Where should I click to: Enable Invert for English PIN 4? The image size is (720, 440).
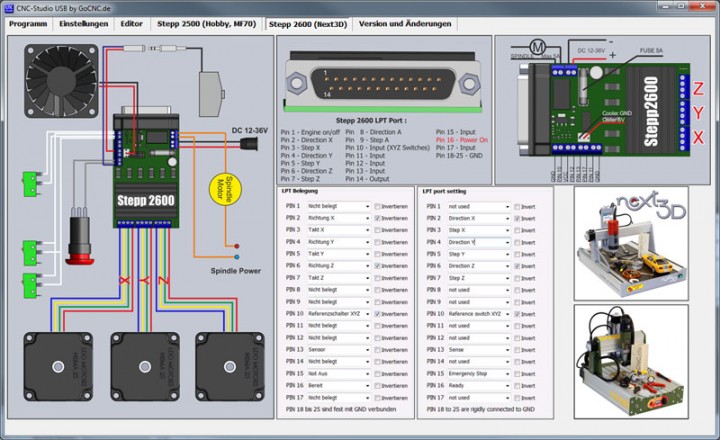click(517, 243)
